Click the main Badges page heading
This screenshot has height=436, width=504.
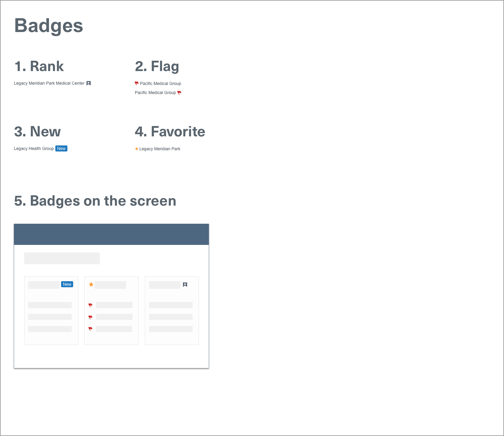tap(49, 26)
